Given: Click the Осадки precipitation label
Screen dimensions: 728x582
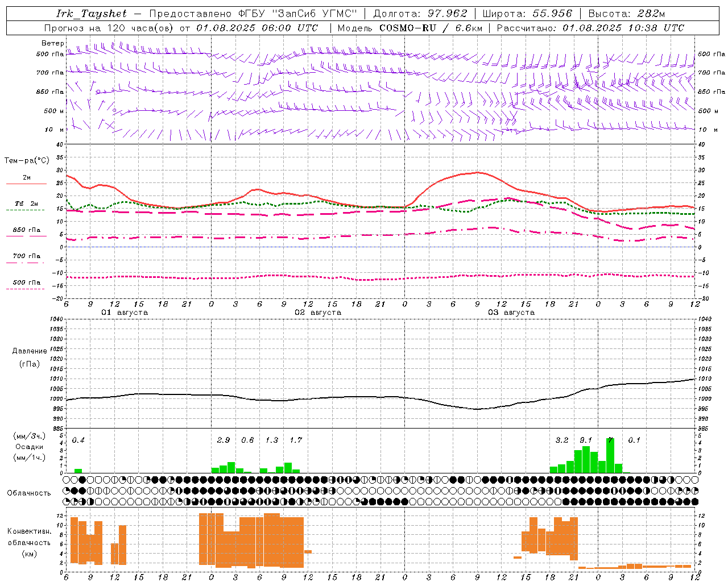Looking at the screenshot, I should [29, 447].
